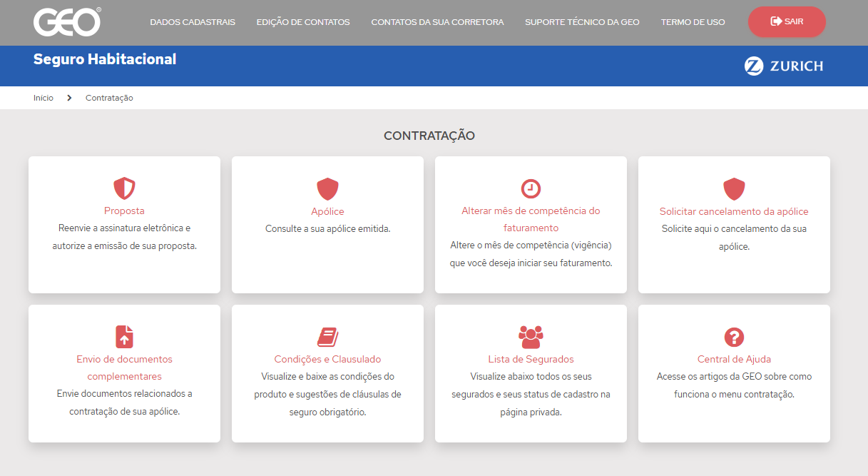The width and height of the screenshot is (868, 476).
Task: Click the shield icon above Apólice
Action: click(327, 188)
